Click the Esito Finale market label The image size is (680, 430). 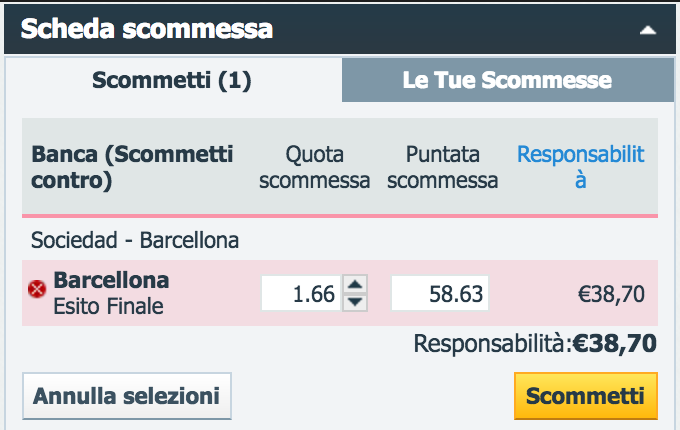(108, 306)
